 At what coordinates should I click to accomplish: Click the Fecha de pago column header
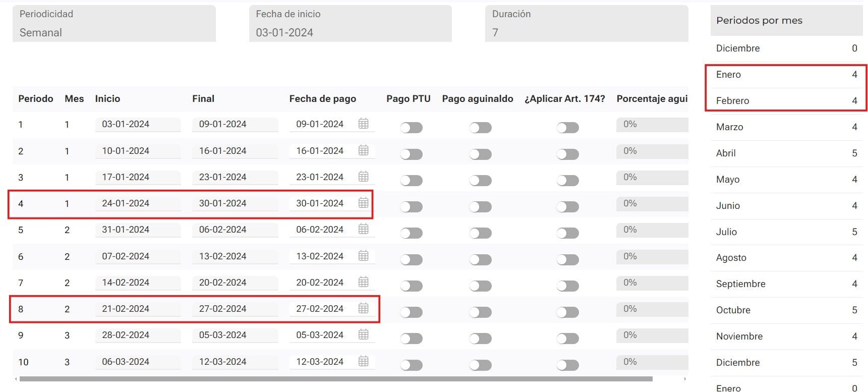[323, 99]
